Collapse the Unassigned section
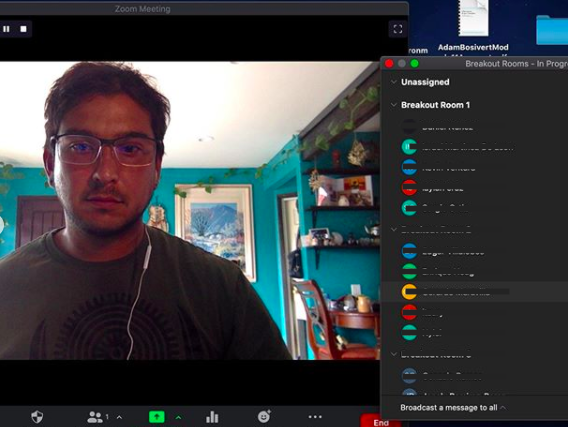The width and height of the screenshot is (568, 427). tap(394, 82)
